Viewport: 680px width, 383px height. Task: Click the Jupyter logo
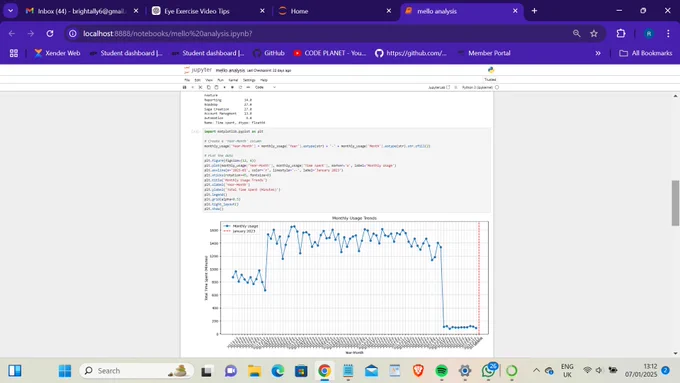[198, 70]
